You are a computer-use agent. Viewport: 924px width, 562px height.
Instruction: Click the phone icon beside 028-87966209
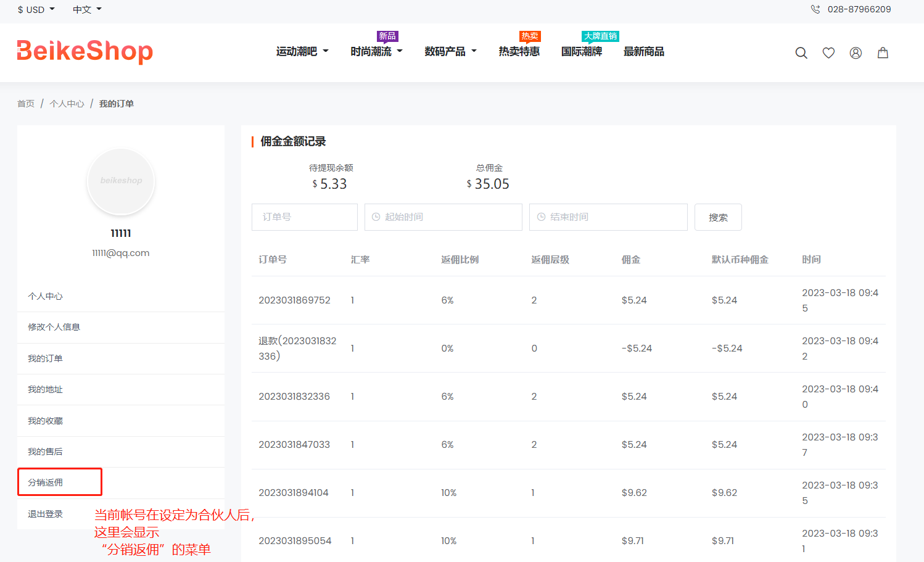tap(815, 9)
